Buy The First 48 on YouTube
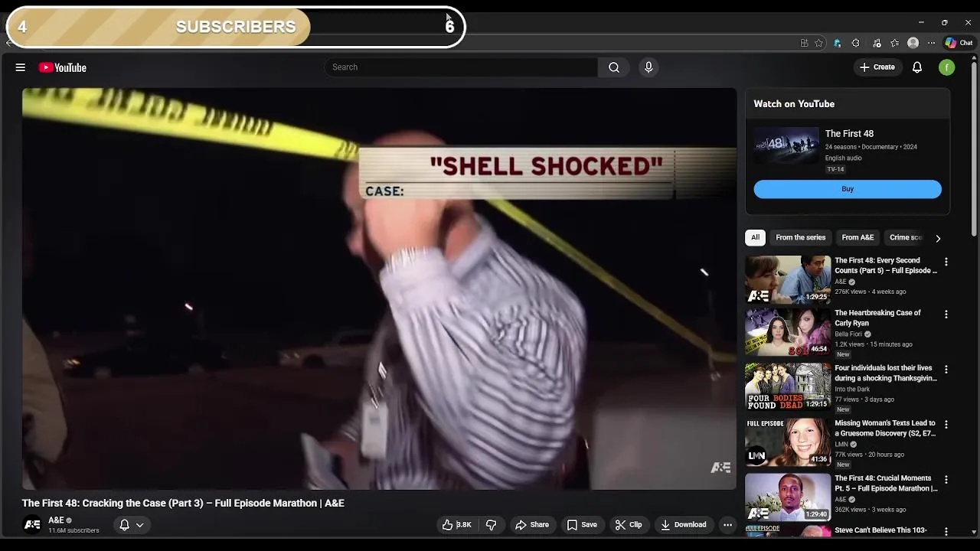 click(848, 189)
